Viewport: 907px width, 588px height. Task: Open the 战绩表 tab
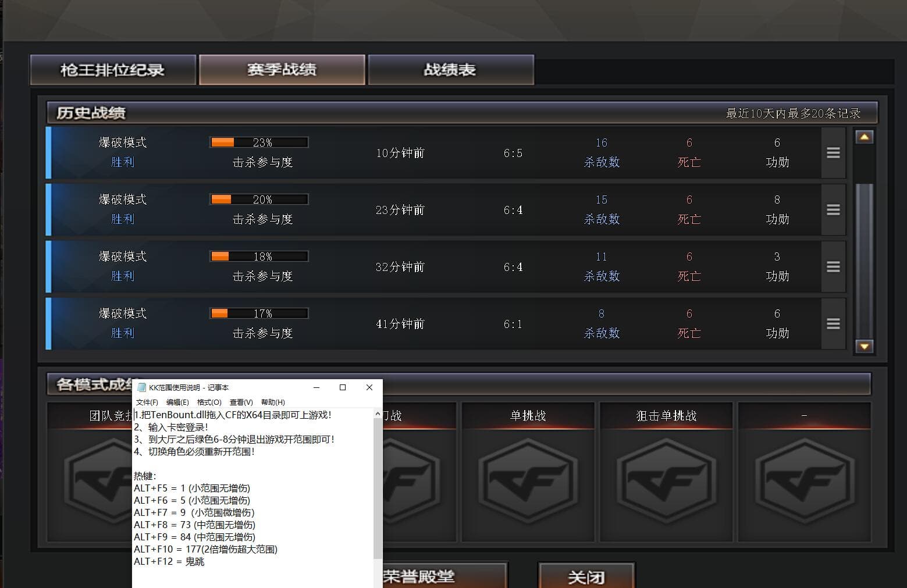point(451,70)
